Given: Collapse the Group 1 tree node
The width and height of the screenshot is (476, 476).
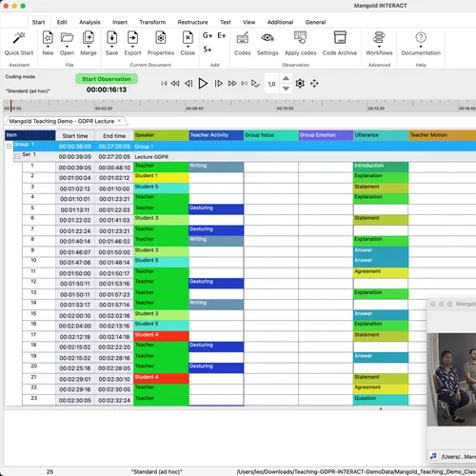Looking at the screenshot, I should click(x=9, y=146).
